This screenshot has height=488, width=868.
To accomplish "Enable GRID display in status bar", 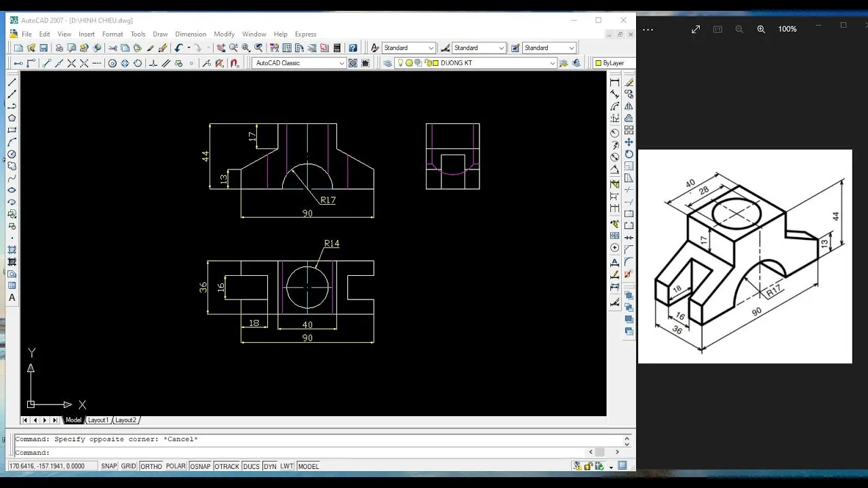I will coord(128,466).
